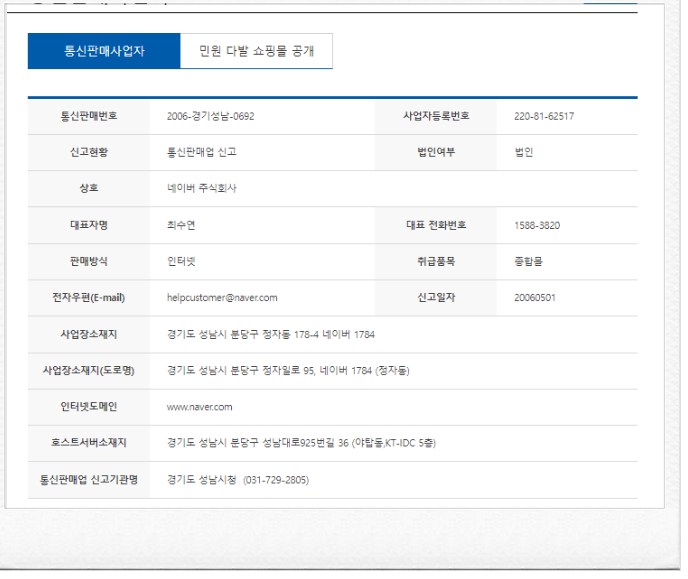688x579 pixels.
Task: Click the host address 성남대로925번길 36
Action: pyautogui.click(x=305, y=443)
